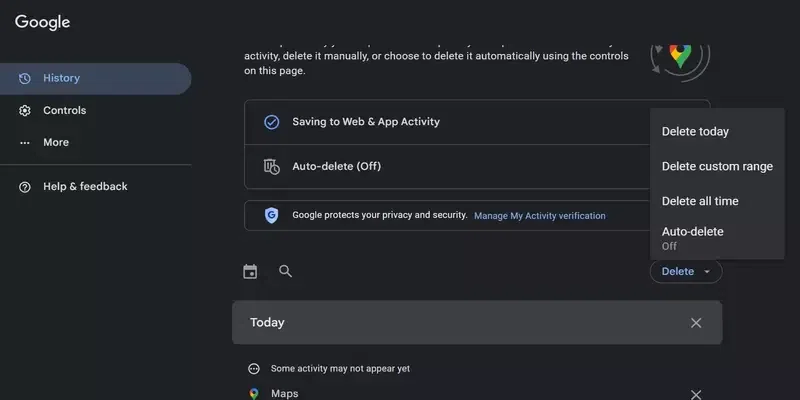The image size is (800, 400).
Task: Click the Google logo
Action: (42, 22)
